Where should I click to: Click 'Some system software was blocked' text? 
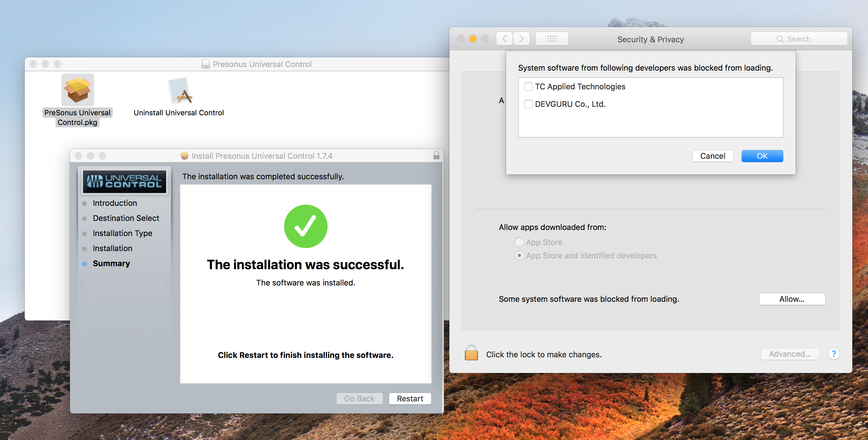coord(589,299)
